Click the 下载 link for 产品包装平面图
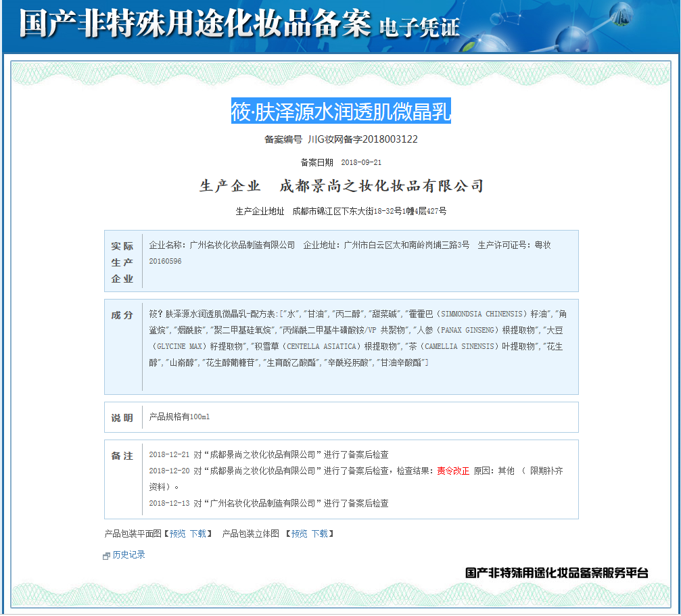The width and height of the screenshot is (681, 616). tap(198, 533)
